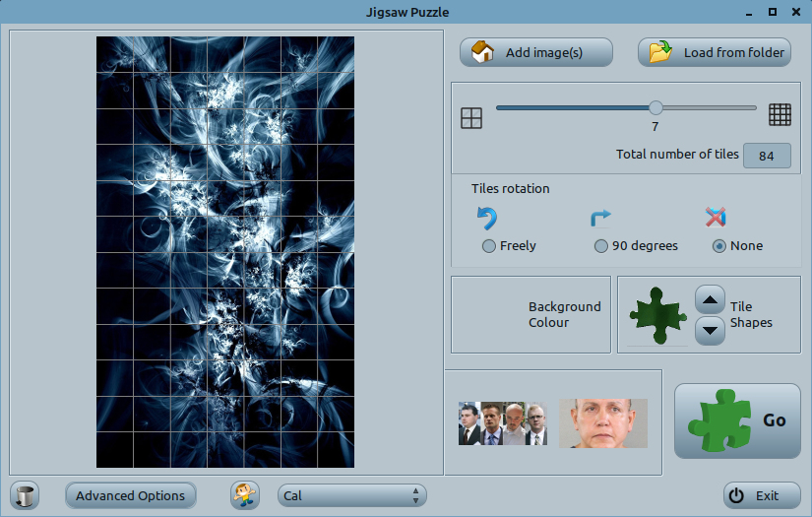
Task: Choose previous tile shape with up arrow
Action: (x=710, y=298)
